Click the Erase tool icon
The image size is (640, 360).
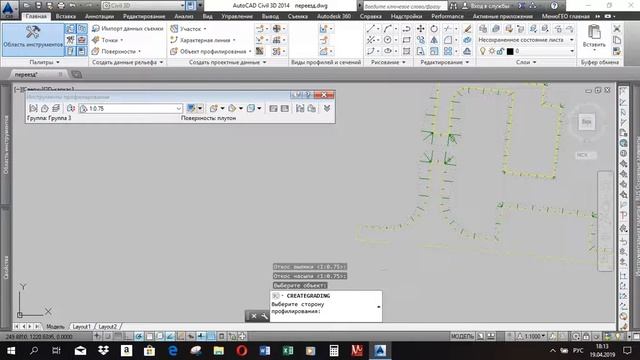click(x=468, y=29)
